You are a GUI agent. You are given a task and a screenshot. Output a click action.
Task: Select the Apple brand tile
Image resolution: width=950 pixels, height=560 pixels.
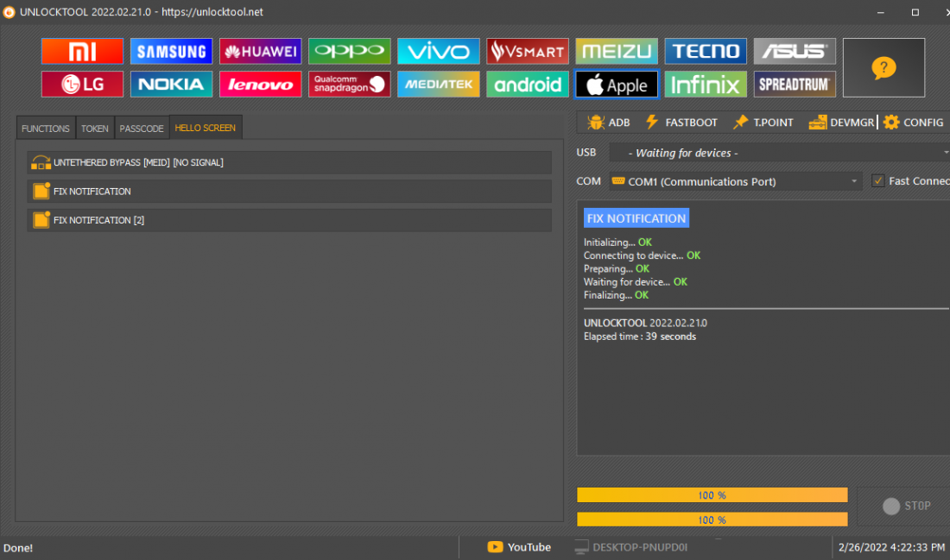tap(617, 85)
